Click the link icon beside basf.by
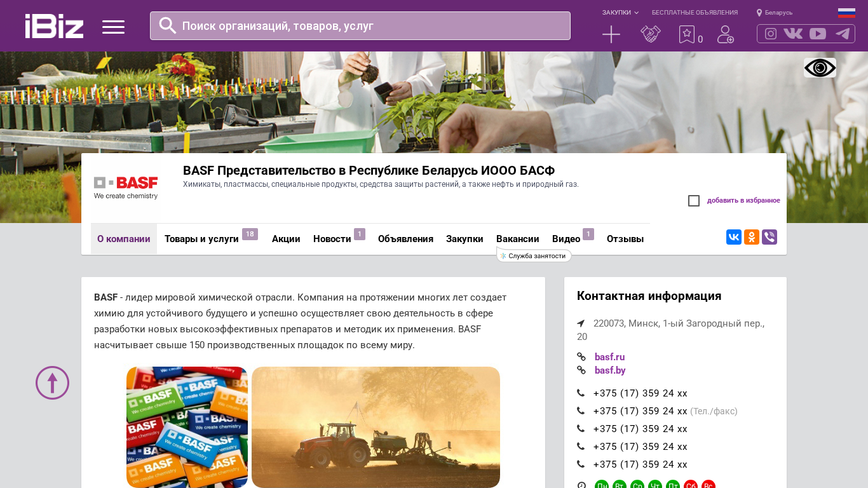The image size is (868, 488). pos(581,370)
